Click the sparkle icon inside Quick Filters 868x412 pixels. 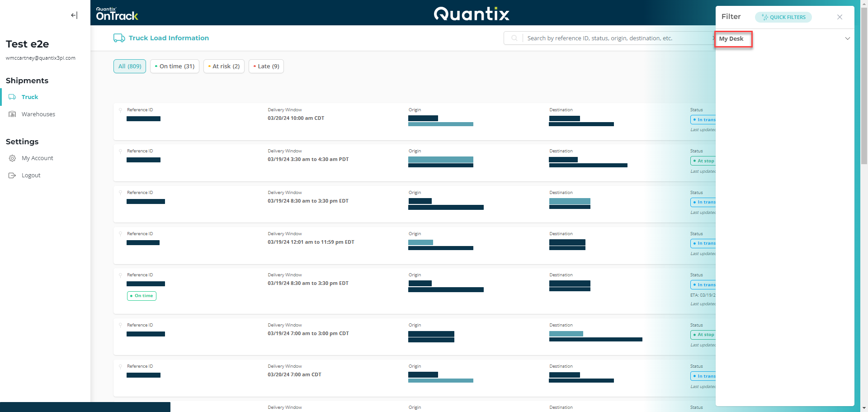765,17
